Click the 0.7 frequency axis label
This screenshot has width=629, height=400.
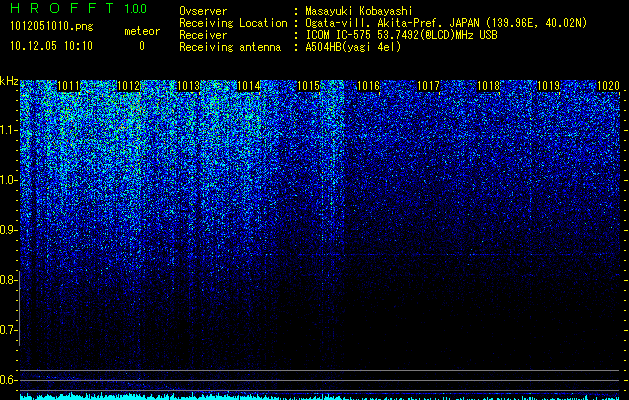(x=8, y=330)
